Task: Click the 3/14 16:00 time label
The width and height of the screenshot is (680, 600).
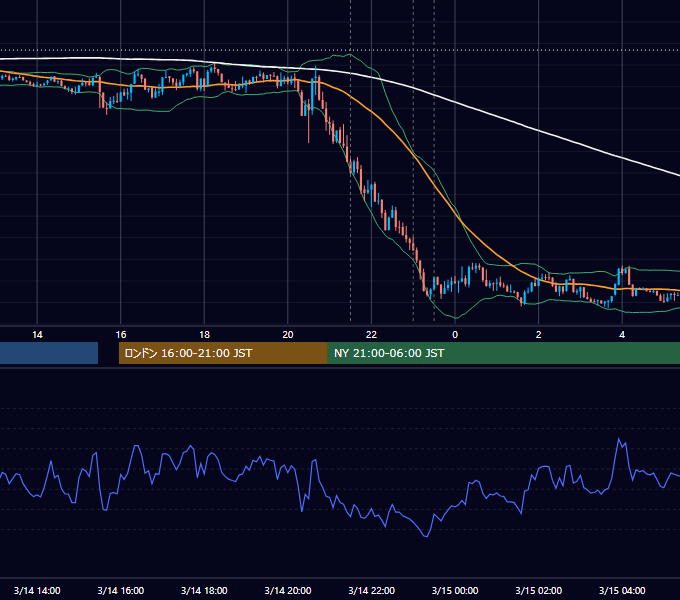Action: [x=121, y=590]
